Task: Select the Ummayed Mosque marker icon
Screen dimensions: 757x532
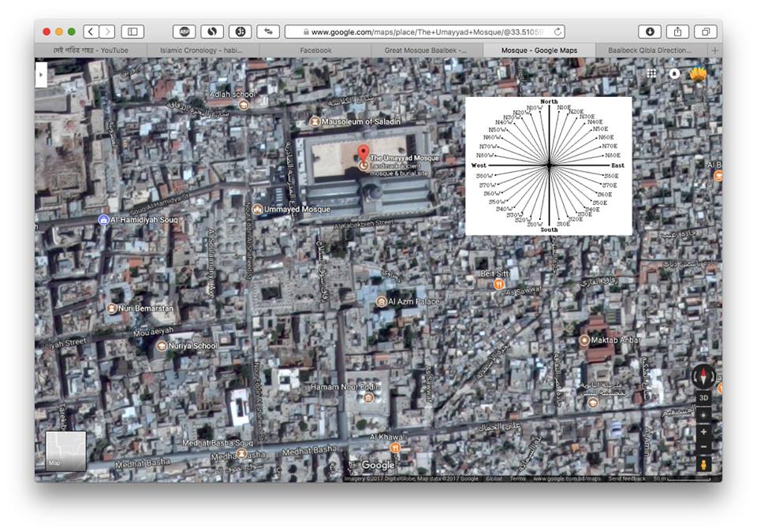Action: tap(257, 210)
